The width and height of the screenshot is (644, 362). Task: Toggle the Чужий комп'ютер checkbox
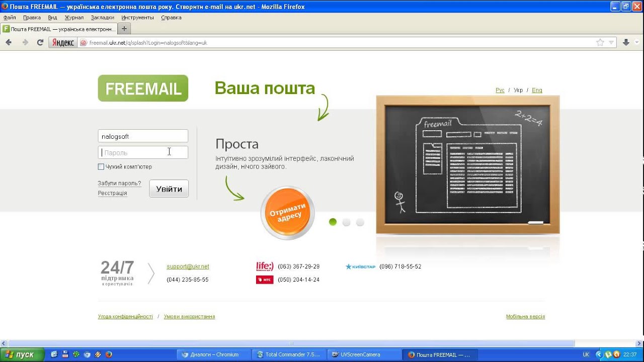[x=101, y=166]
